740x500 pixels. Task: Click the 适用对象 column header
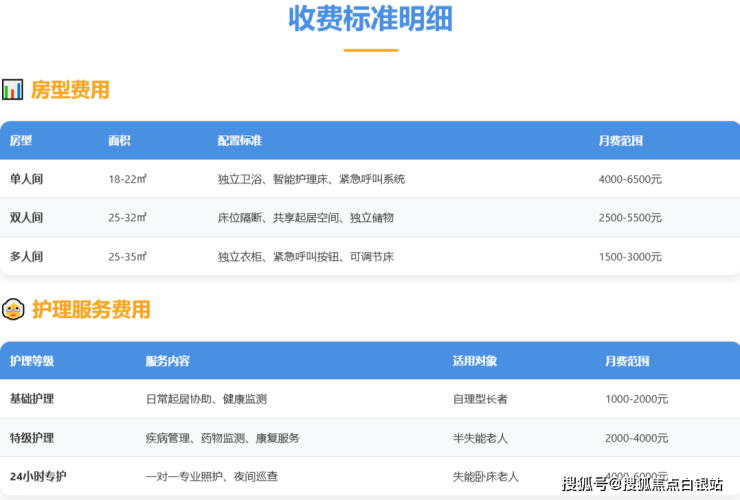click(x=474, y=361)
